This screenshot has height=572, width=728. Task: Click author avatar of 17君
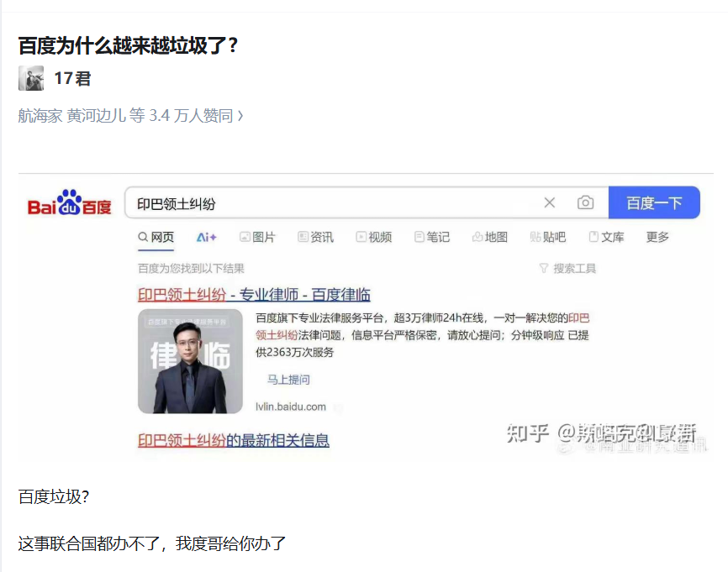(x=31, y=78)
